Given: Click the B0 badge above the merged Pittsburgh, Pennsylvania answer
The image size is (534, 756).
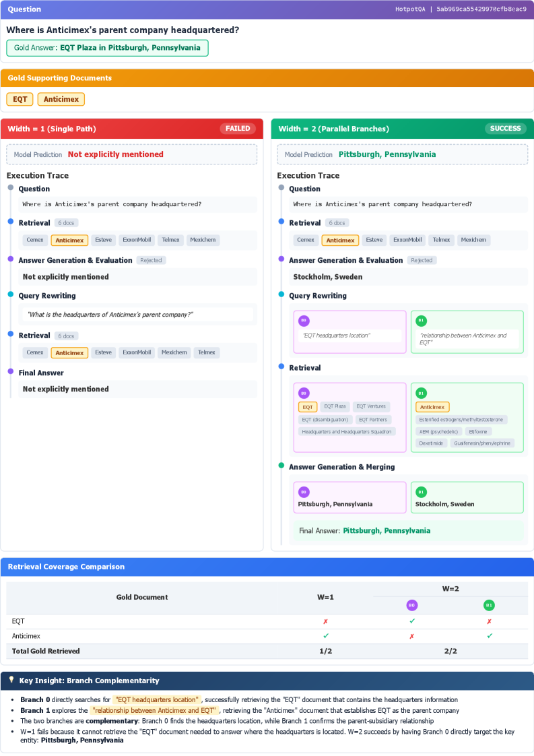Looking at the screenshot, I should tap(304, 492).
